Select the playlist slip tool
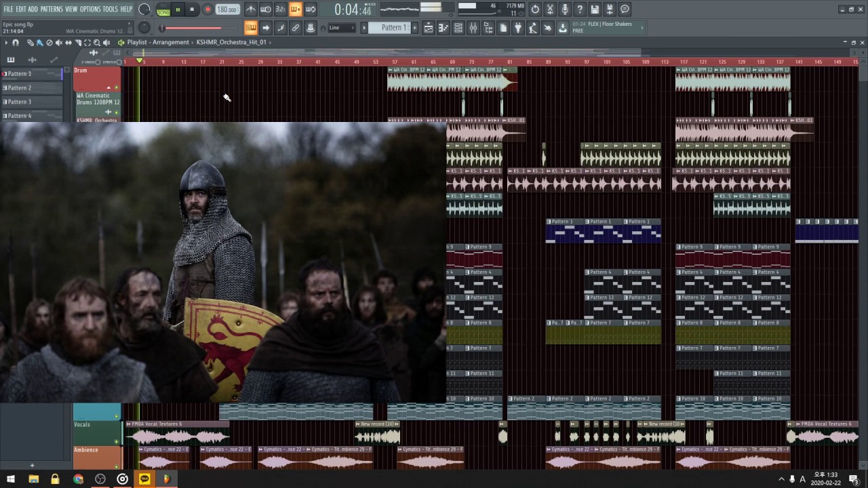Viewport: 868px width, 488px height. click(x=68, y=43)
